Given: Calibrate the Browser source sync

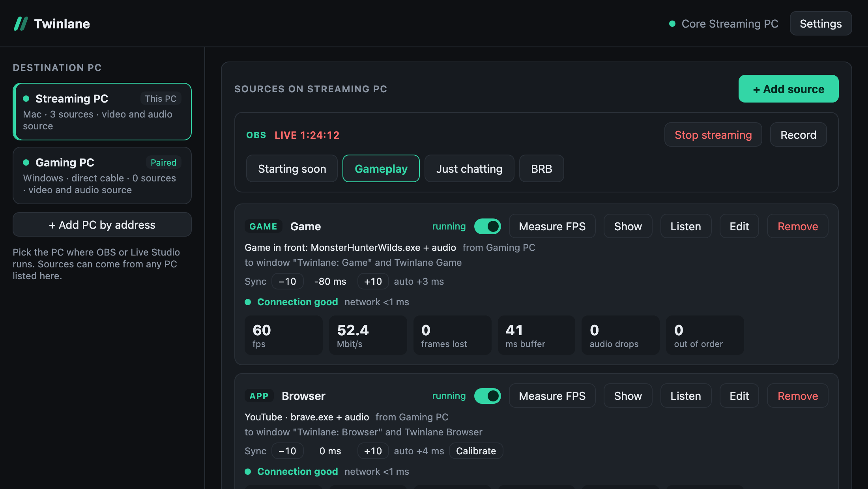Looking at the screenshot, I should [x=476, y=451].
